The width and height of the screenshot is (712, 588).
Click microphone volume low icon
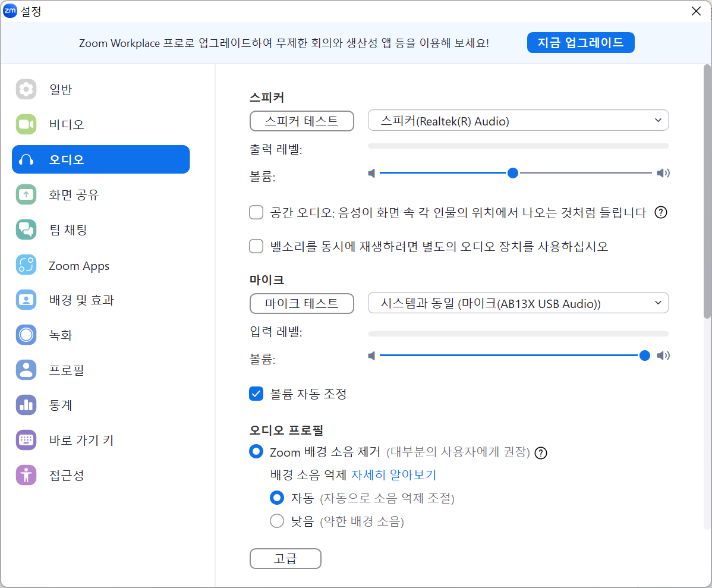click(x=371, y=356)
